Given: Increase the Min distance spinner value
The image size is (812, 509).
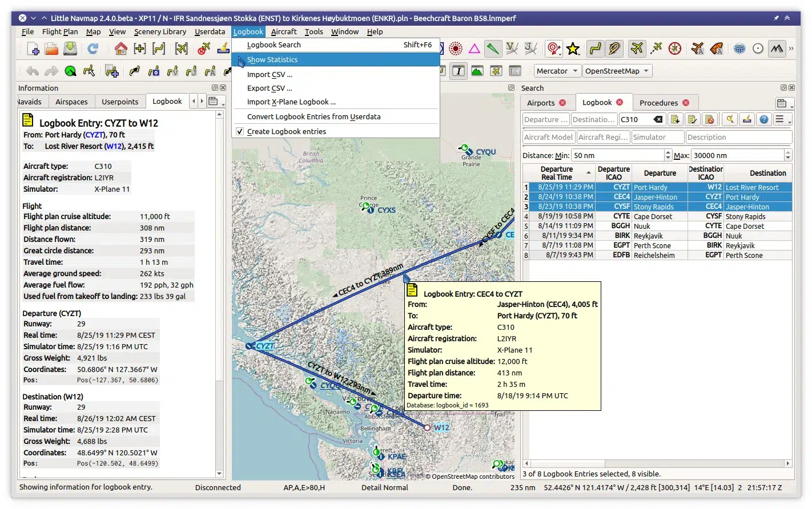Looking at the screenshot, I should pyautogui.click(x=668, y=153).
